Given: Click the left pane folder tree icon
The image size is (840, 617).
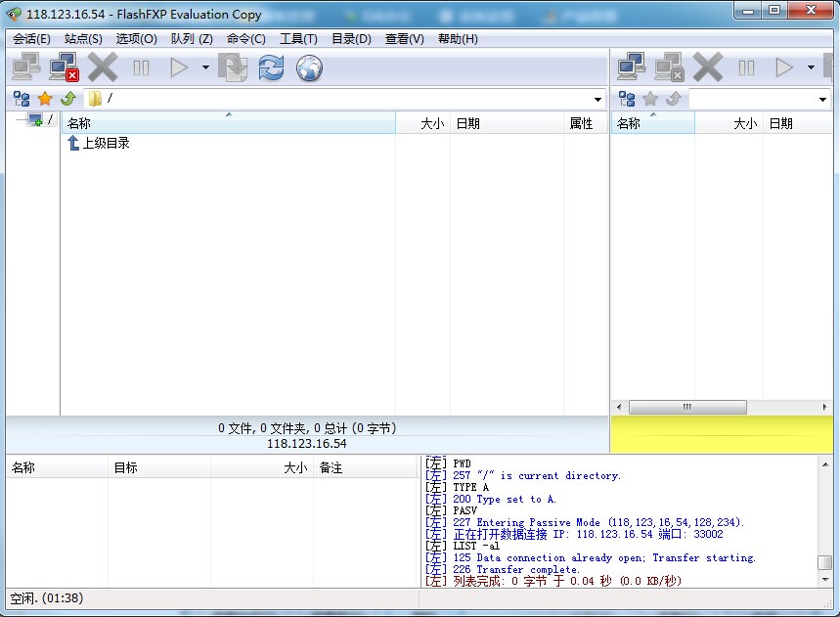Looking at the screenshot, I should pyautogui.click(x=22, y=99).
